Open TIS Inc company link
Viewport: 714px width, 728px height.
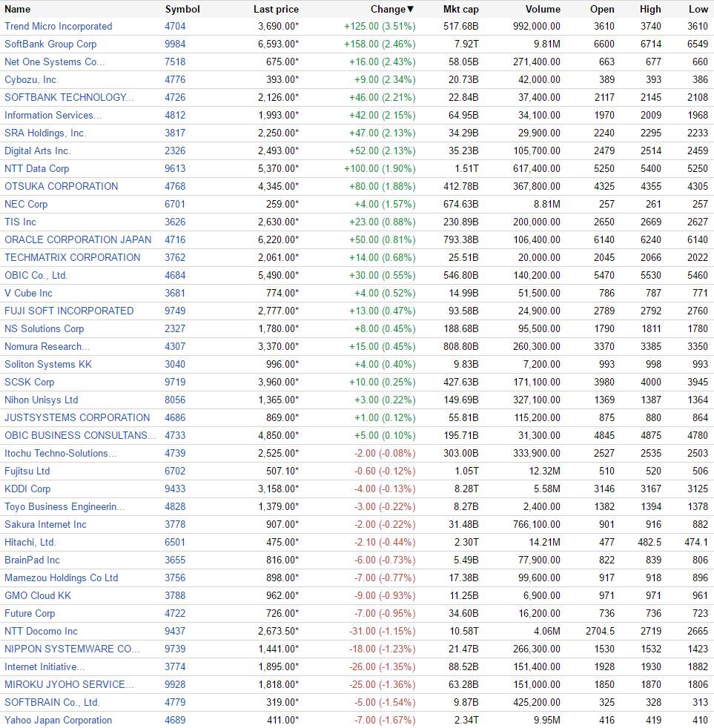pos(20,222)
